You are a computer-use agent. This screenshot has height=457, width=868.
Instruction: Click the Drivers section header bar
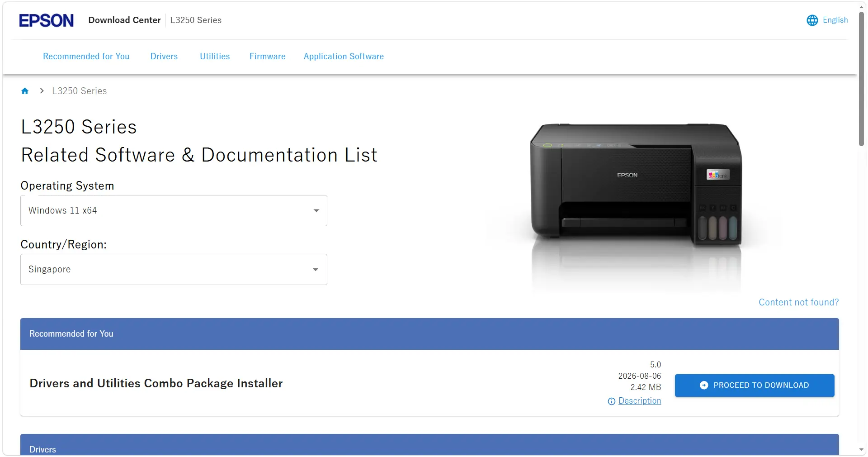point(429,445)
